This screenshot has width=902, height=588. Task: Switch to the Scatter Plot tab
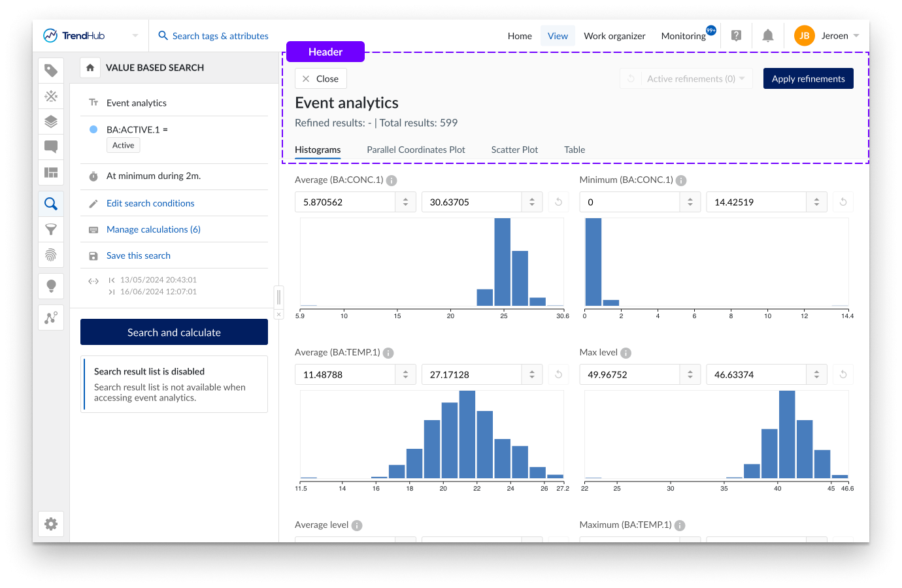coord(514,150)
